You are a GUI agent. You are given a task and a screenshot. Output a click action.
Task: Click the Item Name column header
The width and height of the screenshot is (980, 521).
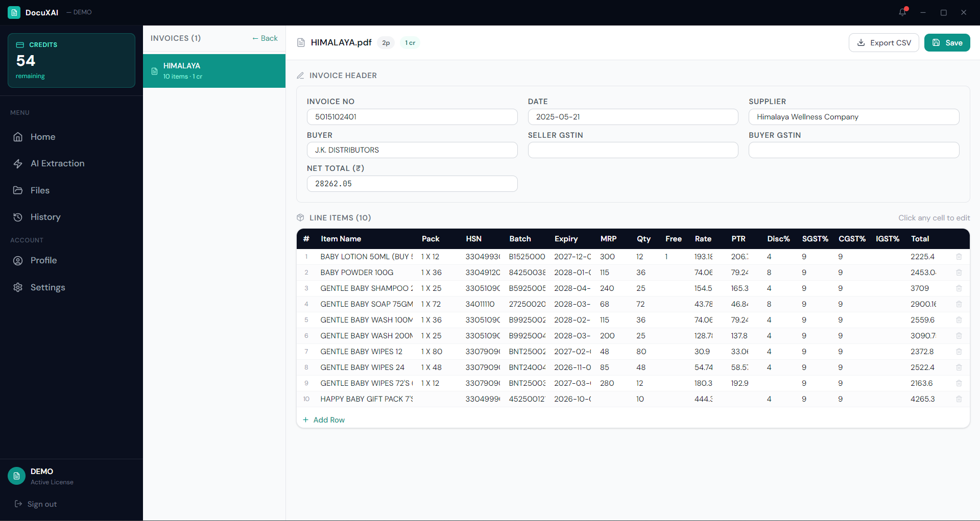341,239
